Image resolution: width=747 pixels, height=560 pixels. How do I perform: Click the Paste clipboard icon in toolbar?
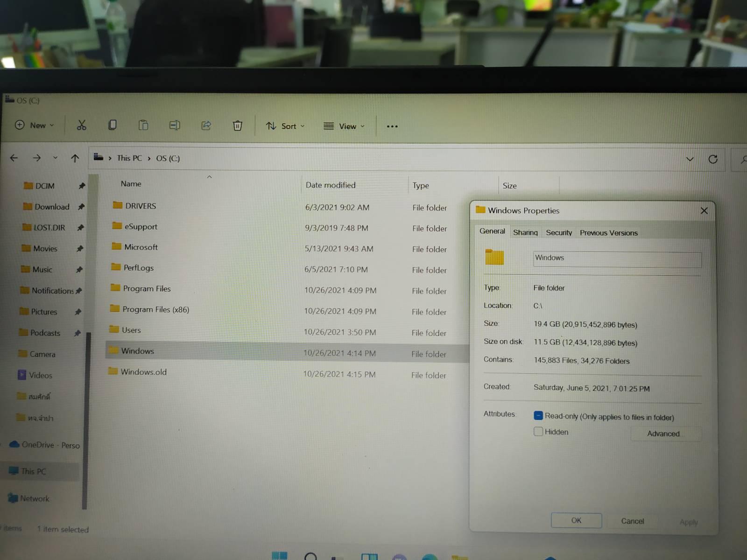click(143, 125)
